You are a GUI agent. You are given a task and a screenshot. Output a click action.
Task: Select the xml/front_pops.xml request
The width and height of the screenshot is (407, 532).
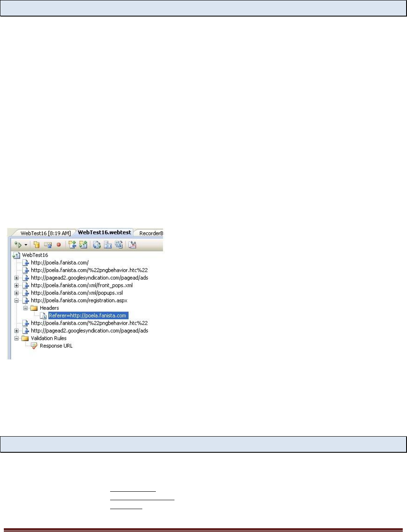(x=82, y=285)
